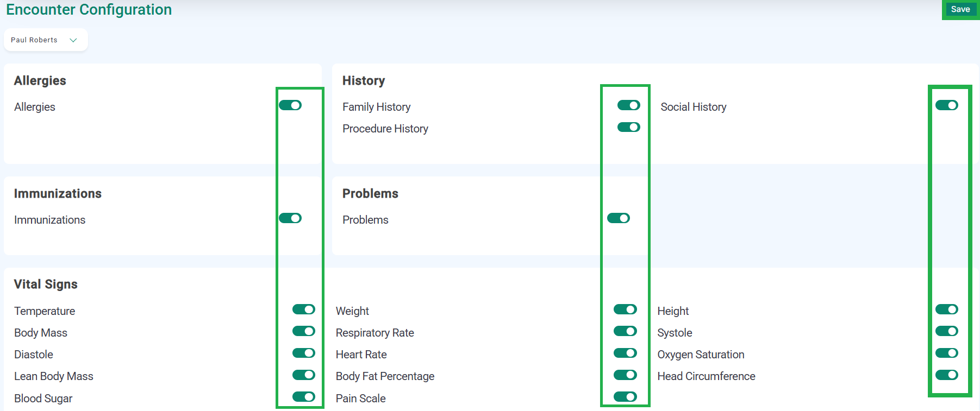The image size is (980, 411).
Task: Switch off Social History toggle
Action: pyautogui.click(x=947, y=105)
